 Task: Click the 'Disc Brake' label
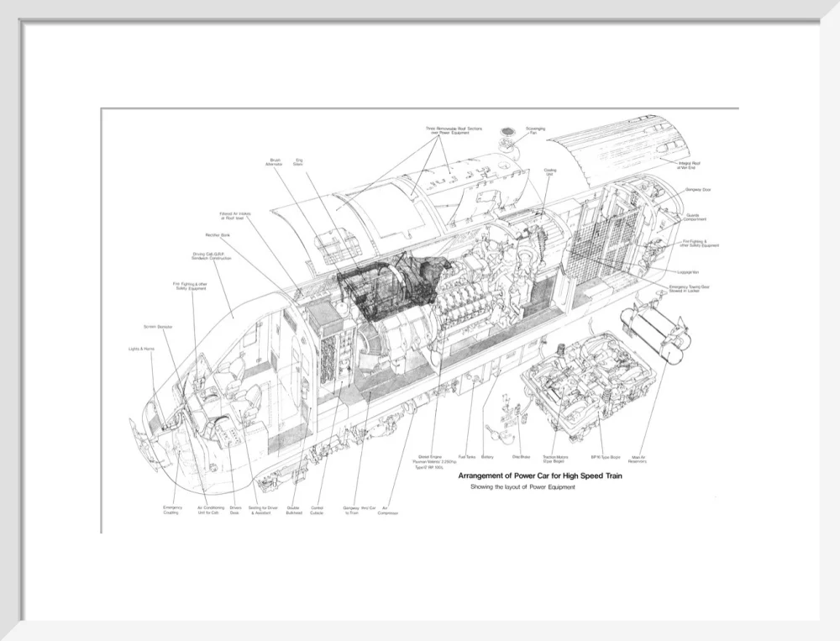coord(521,457)
